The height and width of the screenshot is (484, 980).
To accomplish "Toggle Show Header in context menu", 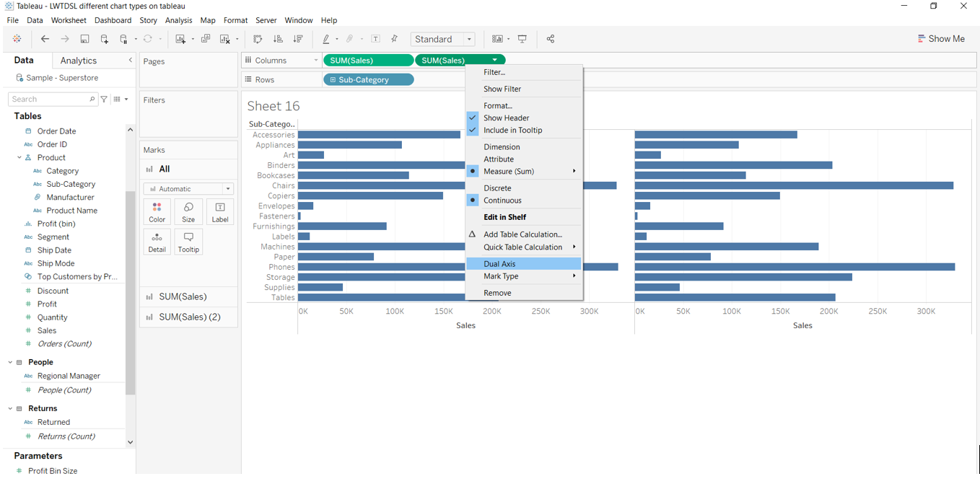I will click(506, 118).
